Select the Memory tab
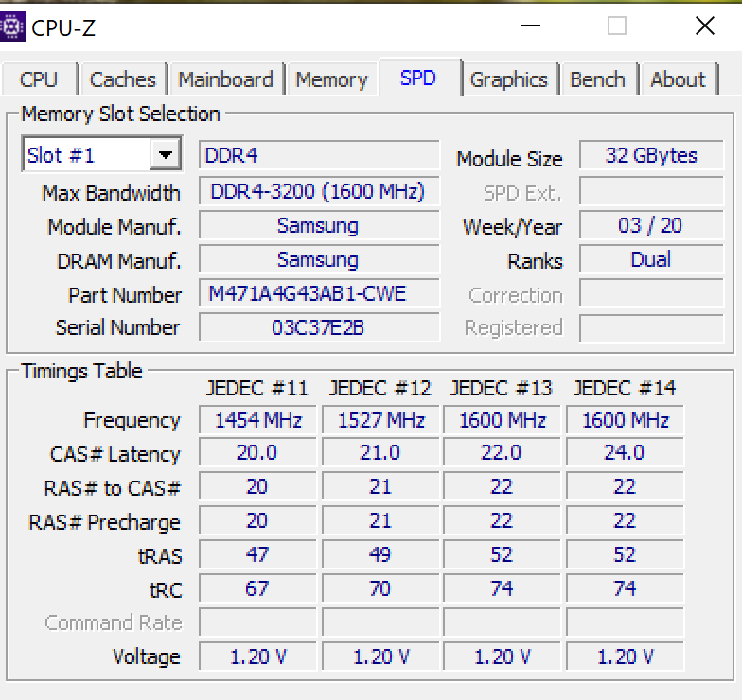This screenshot has width=742, height=700. point(331,79)
